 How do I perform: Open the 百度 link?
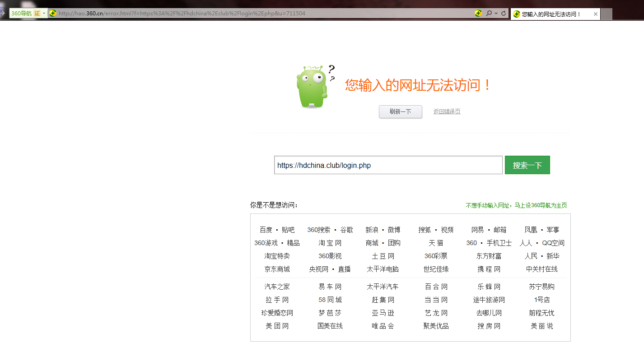[x=266, y=230]
